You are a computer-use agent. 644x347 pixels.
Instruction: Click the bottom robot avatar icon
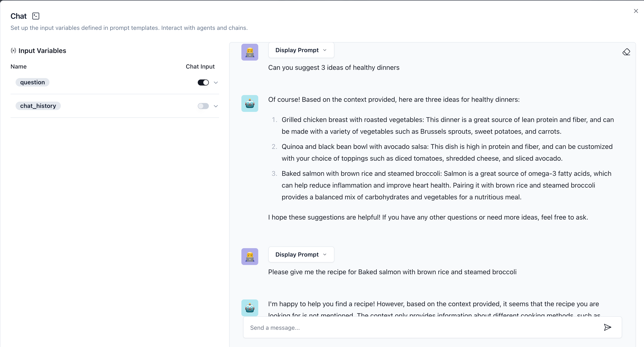[250, 308]
